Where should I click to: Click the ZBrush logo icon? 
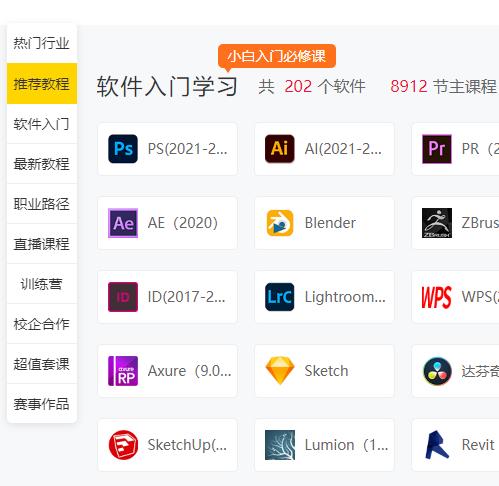tap(437, 223)
